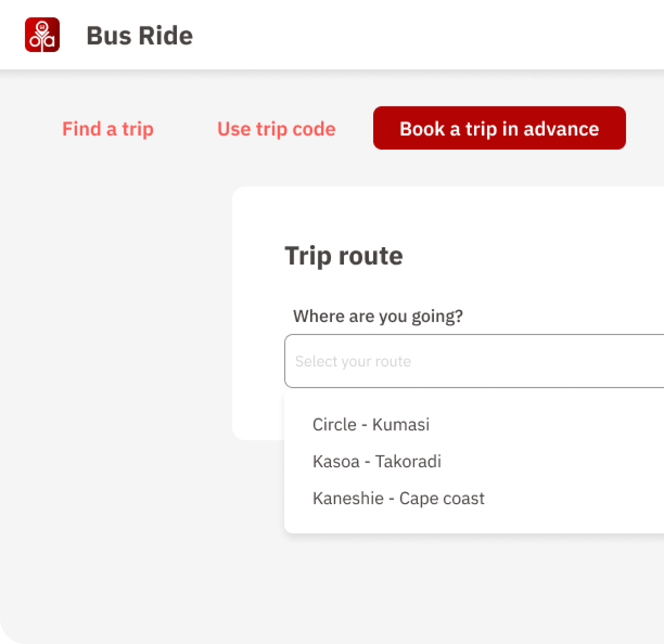Click the word Kaneshie in the third route
Viewport: 664px width, 644px height.
(348, 498)
